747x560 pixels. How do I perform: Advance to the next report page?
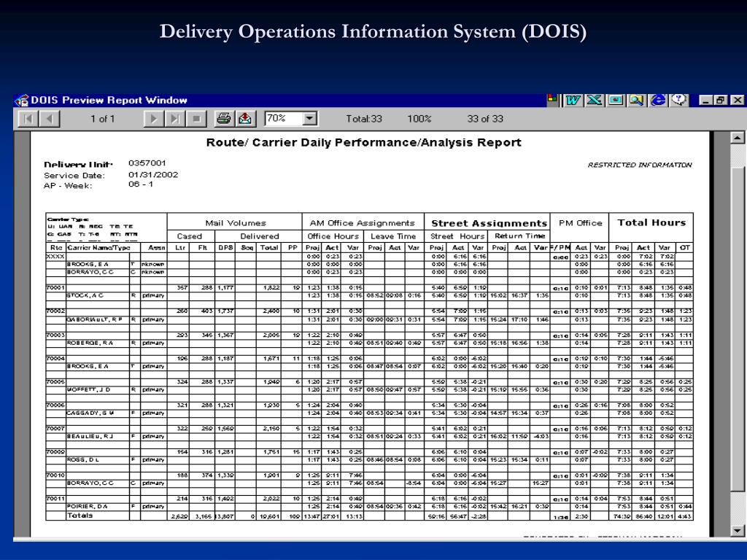(x=154, y=119)
